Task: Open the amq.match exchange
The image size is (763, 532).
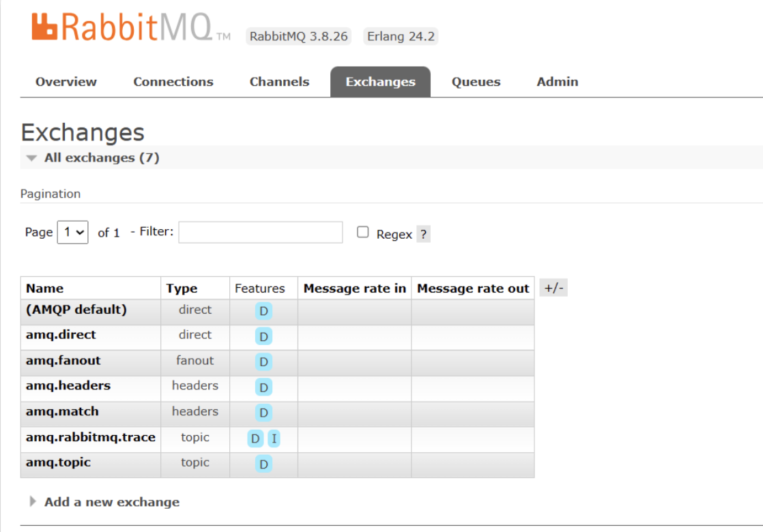Action: point(62,411)
